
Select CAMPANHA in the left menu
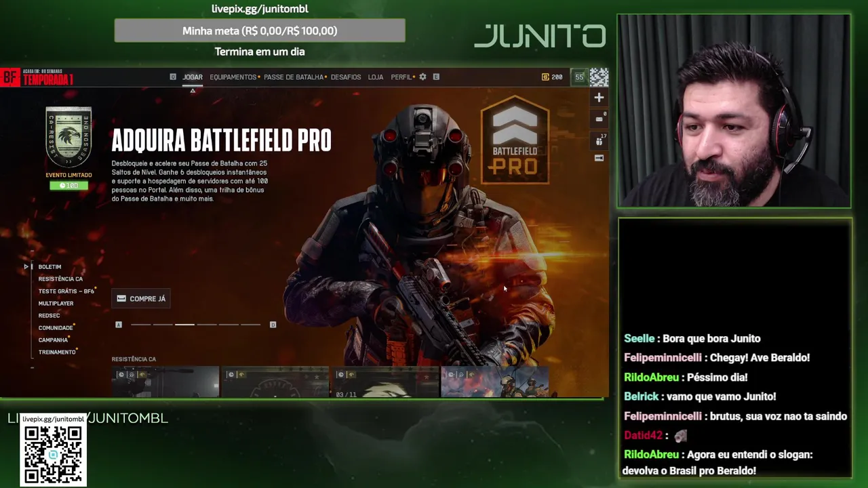(53, 340)
